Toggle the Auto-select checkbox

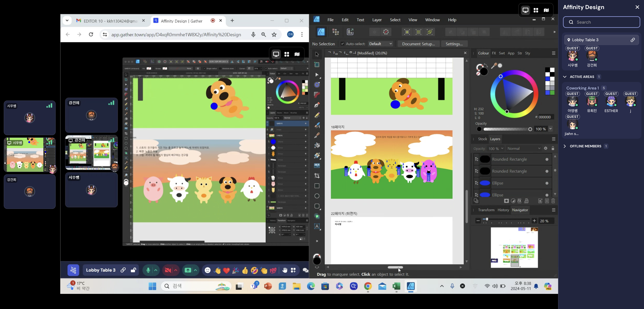(x=342, y=44)
